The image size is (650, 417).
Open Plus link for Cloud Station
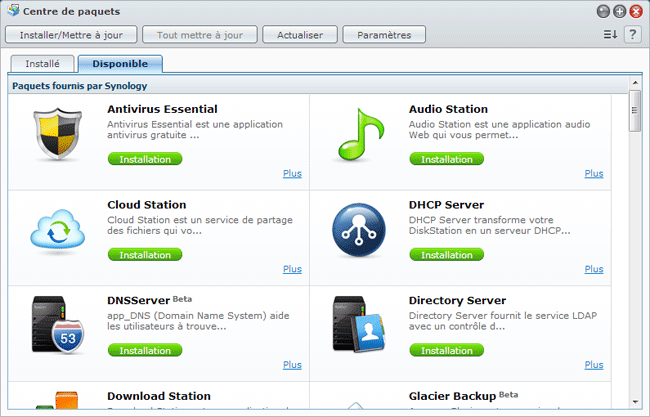(x=292, y=269)
